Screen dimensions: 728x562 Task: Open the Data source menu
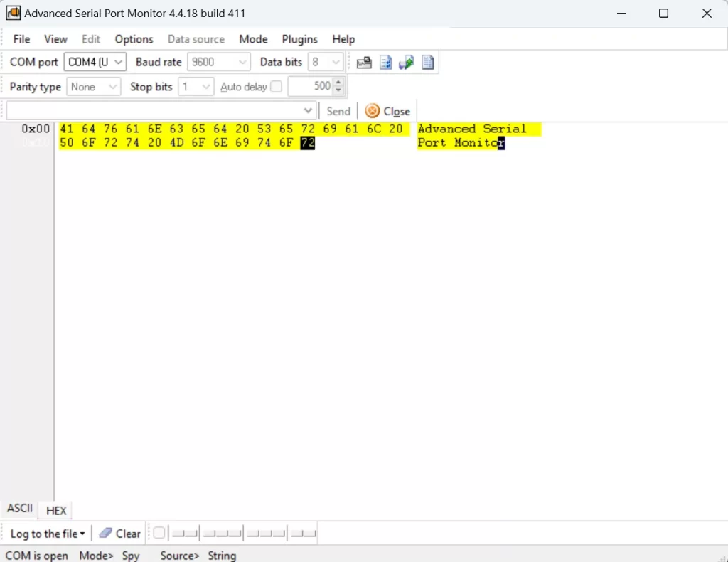coord(196,39)
